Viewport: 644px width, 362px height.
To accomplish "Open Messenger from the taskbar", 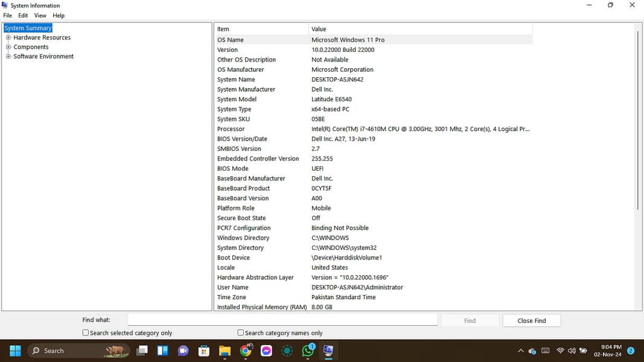I will click(266, 351).
